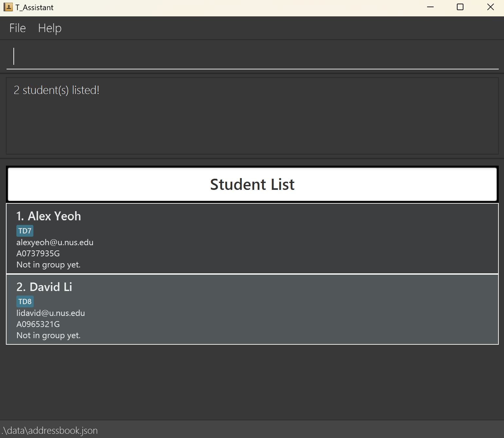Screen dimensions: 504x438
Task: Click the T_Assistant app icon in title bar
Action: [8, 7]
